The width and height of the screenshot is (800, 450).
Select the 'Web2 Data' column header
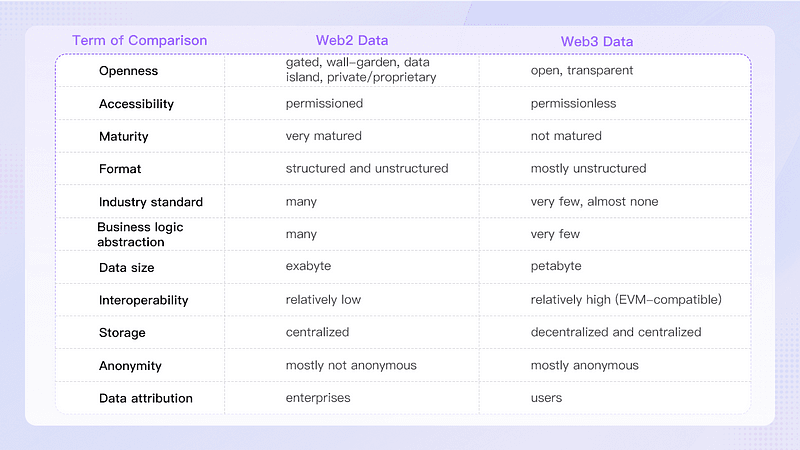(352, 40)
